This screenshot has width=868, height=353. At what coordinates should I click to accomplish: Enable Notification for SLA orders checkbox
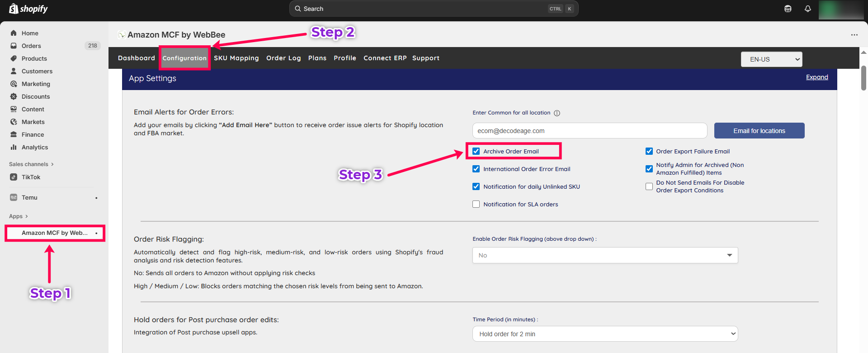[476, 204]
